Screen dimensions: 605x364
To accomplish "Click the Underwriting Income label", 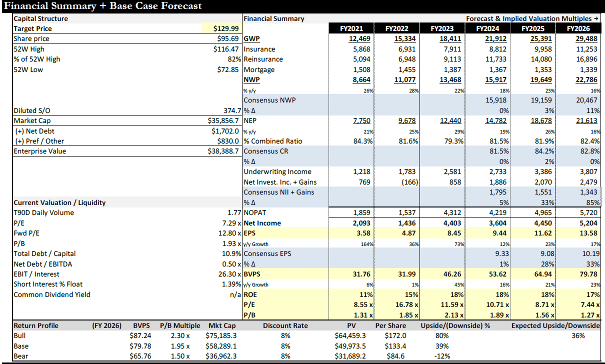I will pos(277,171).
